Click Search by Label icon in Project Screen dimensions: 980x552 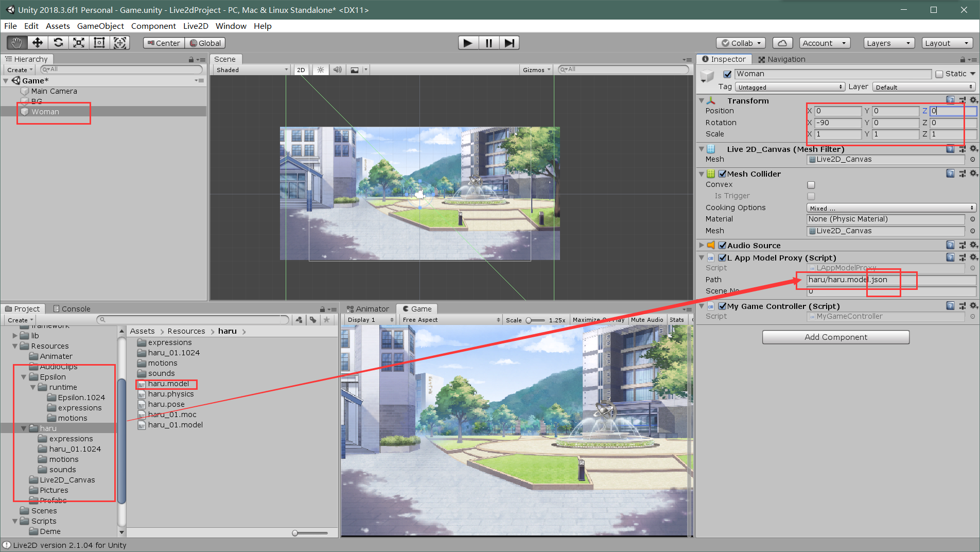coord(313,320)
